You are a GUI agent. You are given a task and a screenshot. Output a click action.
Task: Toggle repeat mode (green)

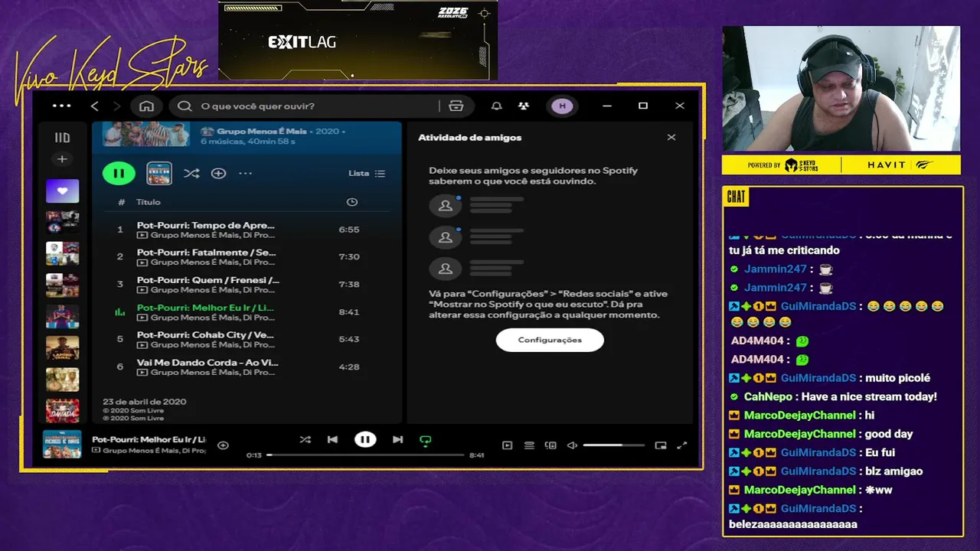pyautogui.click(x=426, y=440)
